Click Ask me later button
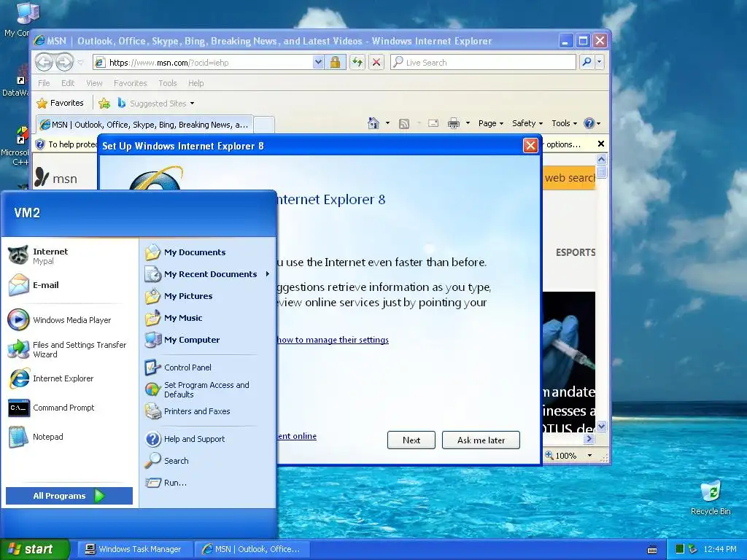The height and width of the screenshot is (560, 747). click(x=481, y=440)
